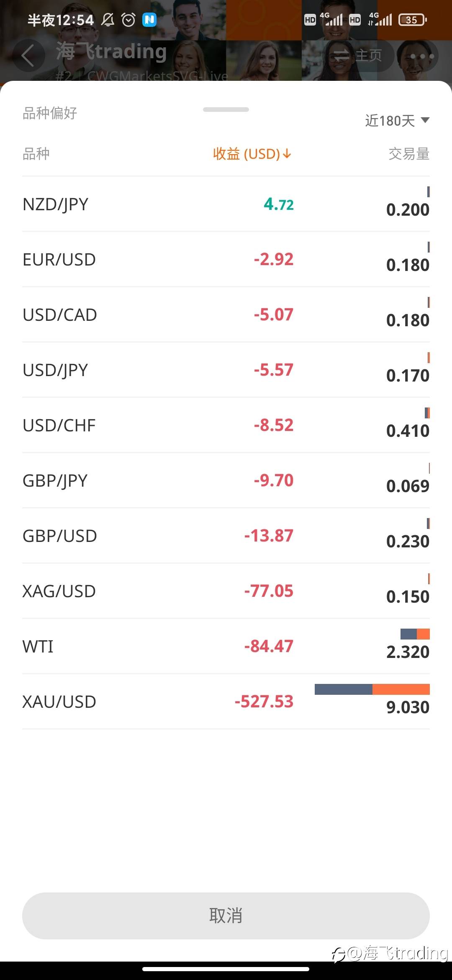Image resolution: width=452 pixels, height=980 pixels.
Task: Tap the 品种 column header
Action: point(36,154)
